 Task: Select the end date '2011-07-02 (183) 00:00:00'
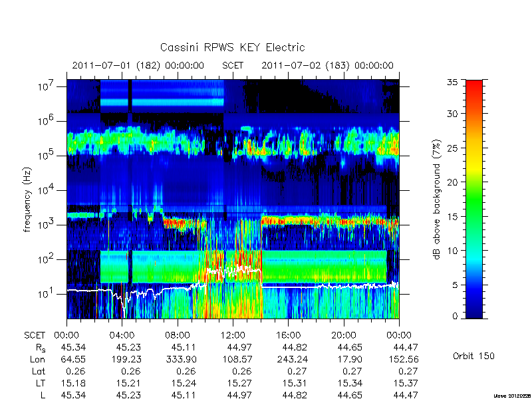(327, 65)
